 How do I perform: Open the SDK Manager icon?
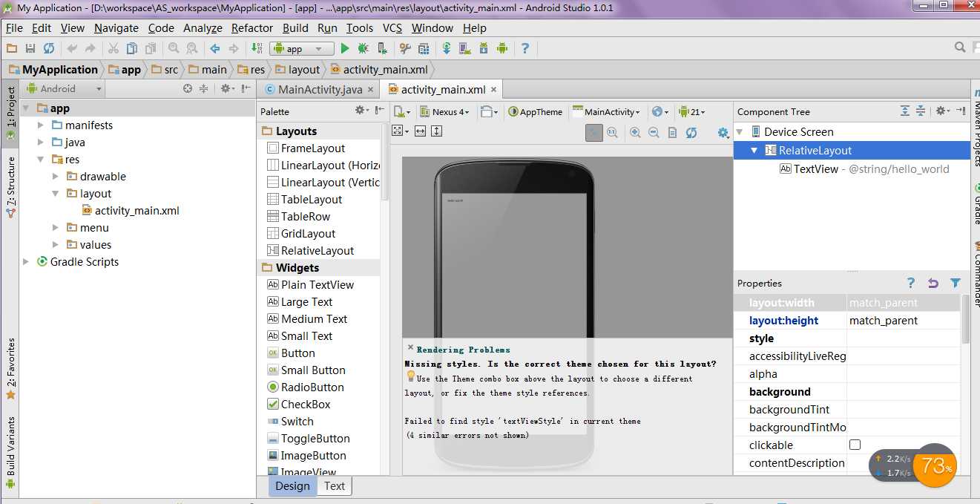[x=484, y=48]
